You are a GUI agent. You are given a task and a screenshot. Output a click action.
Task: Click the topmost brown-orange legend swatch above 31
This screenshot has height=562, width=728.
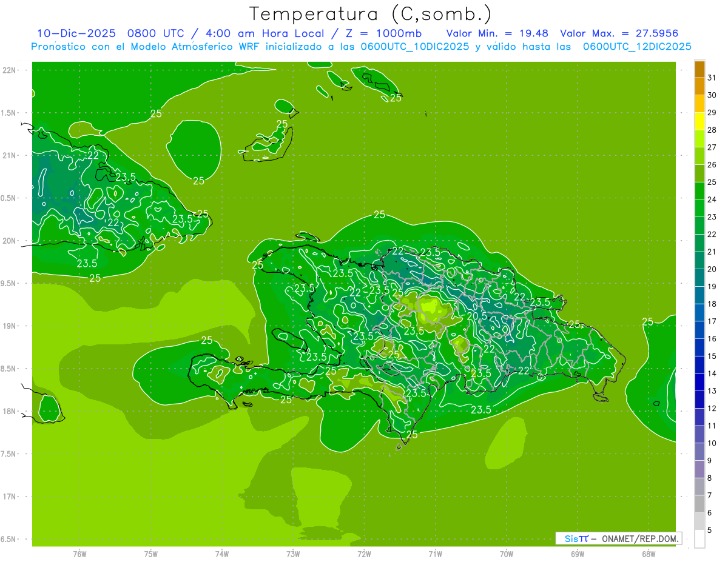[699, 69]
